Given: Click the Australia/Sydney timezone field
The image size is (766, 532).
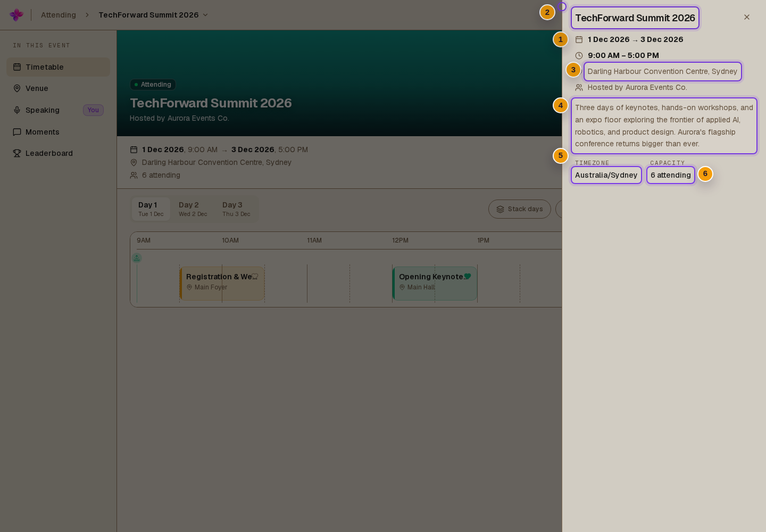Looking at the screenshot, I should coord(606,175).
